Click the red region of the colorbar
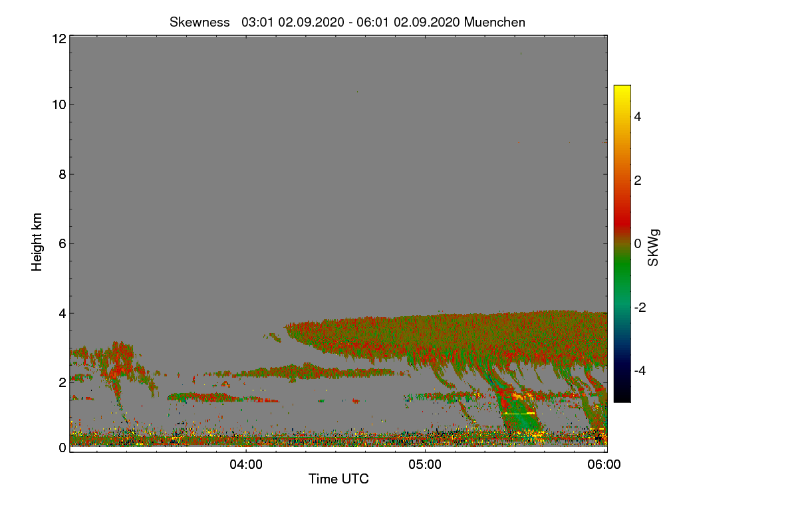The height and width of the screenshot is (532, 798). tap(622, 213)
